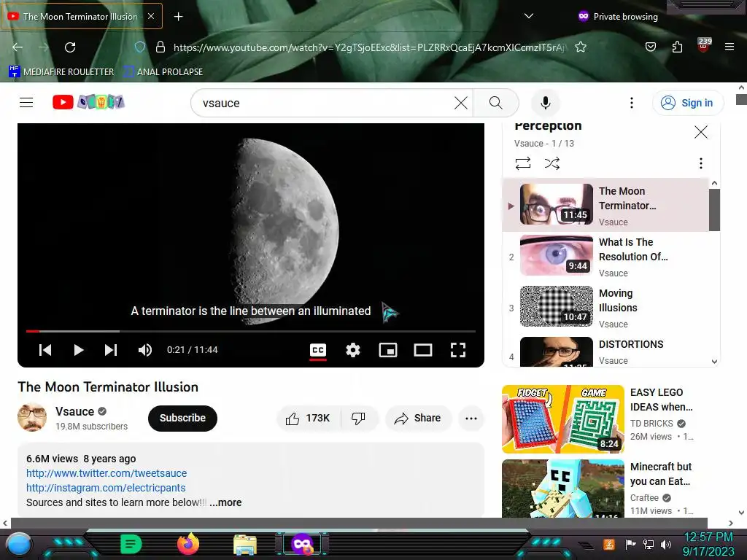Toggle shuffle playlist
The width and height of the screenshot is (747, 560).
click(551, 163)
